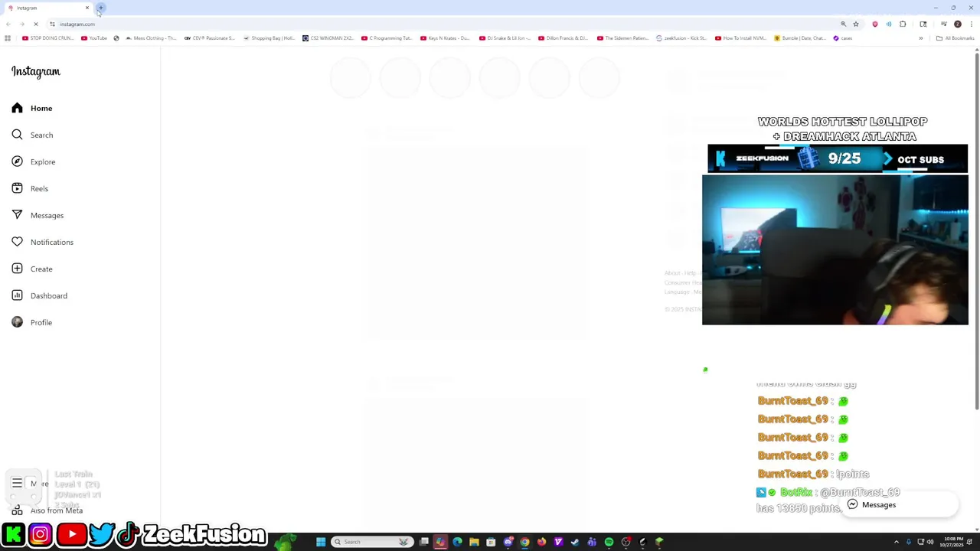Open Spotify from taskbar

[609, 542]
